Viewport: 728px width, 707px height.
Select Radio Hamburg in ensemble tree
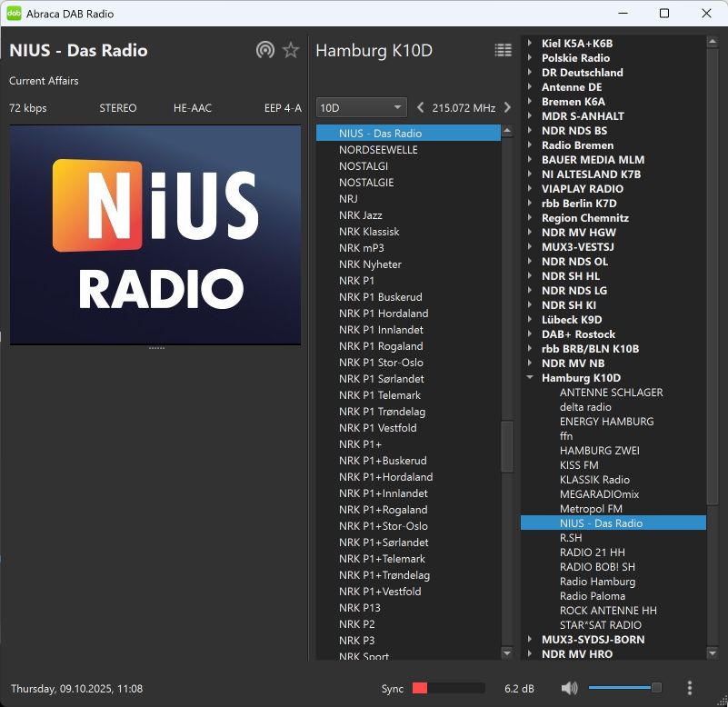coord(597,582)
